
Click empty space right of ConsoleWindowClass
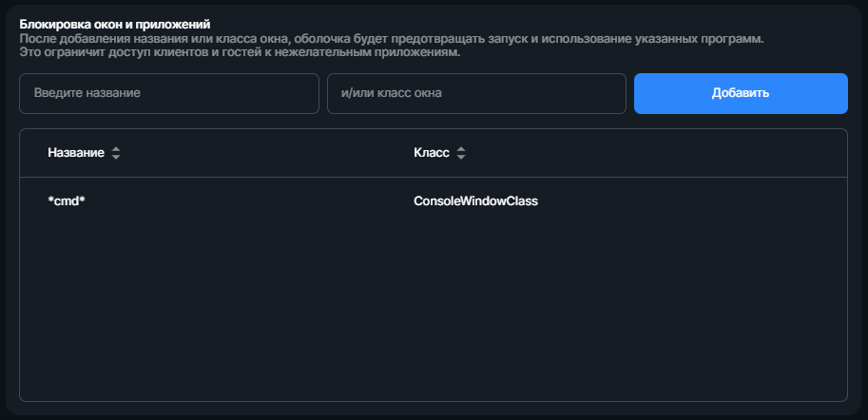point(692,201)
